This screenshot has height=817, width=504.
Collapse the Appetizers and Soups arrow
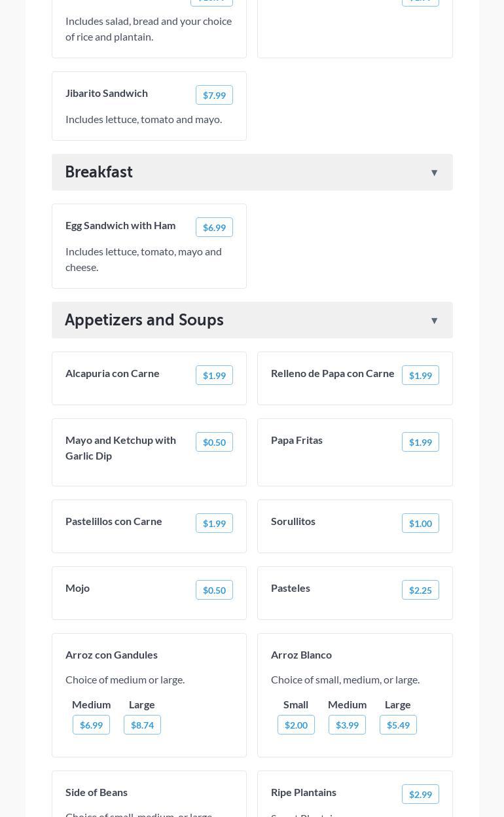click(x=434, y=321)
